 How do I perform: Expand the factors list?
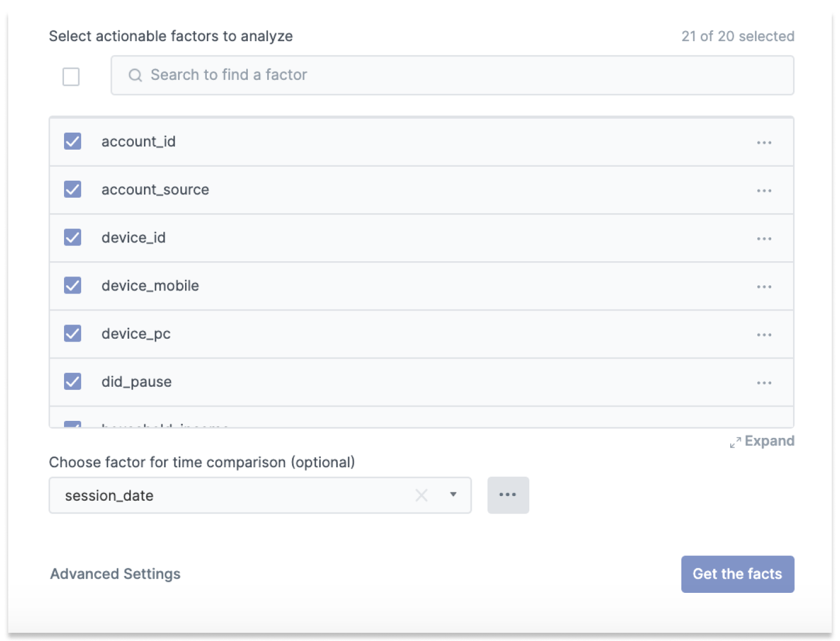tap(762, 441)
